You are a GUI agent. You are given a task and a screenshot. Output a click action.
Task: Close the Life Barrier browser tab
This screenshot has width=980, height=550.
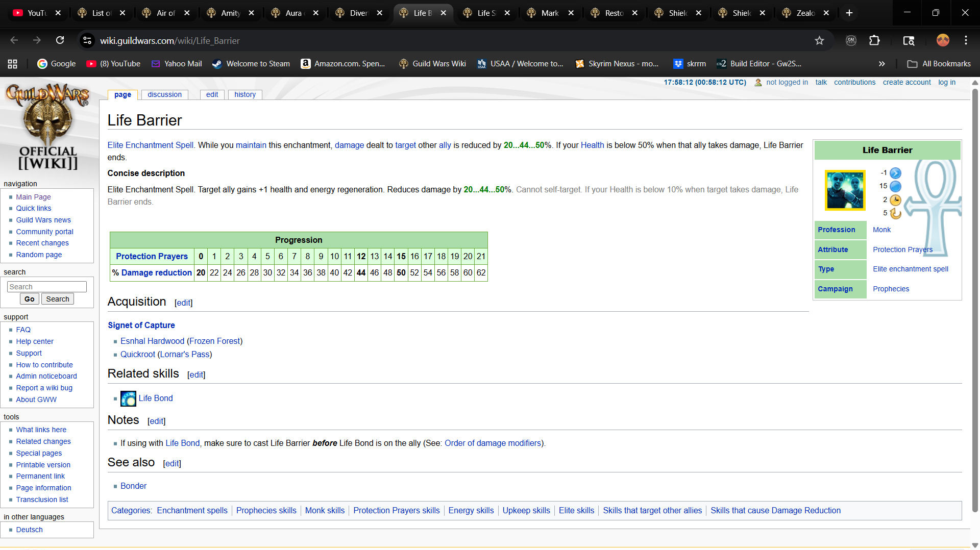click(x=443, y=13)
